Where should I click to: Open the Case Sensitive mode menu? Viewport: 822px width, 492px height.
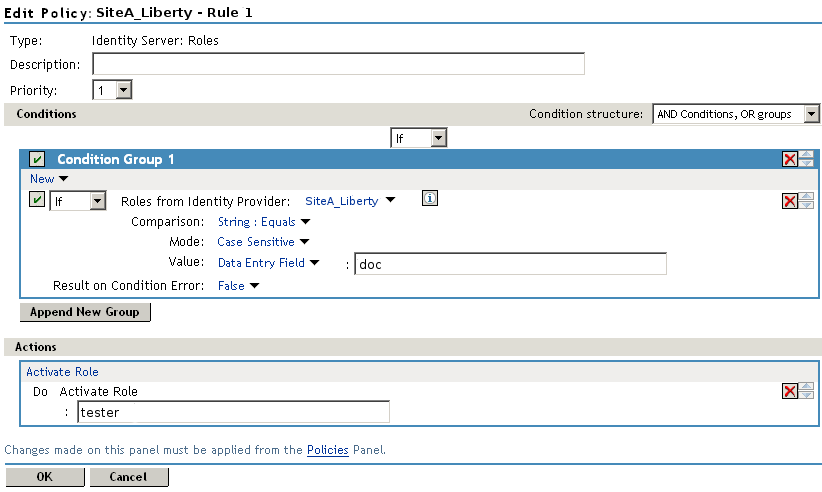coord(263,241)
